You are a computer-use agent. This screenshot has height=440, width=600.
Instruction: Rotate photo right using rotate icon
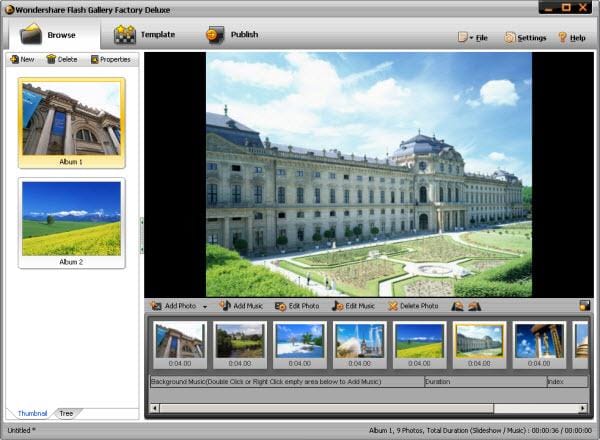tap(474, 306)
